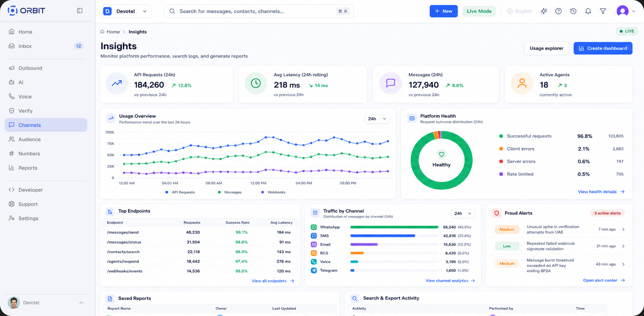Image resolution: width=644 pixels, height=316 pixels.
Task: Follow the View all endpoints link
Action: point(273,281)
